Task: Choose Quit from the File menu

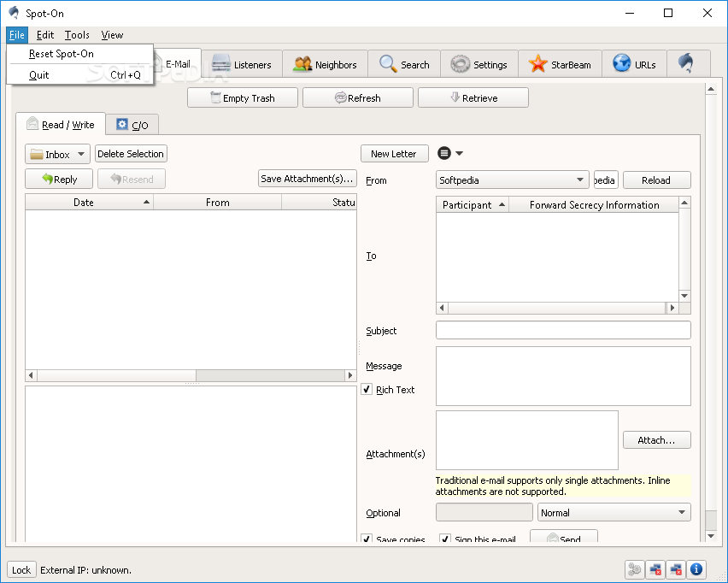Action: (x=79, y=74)
